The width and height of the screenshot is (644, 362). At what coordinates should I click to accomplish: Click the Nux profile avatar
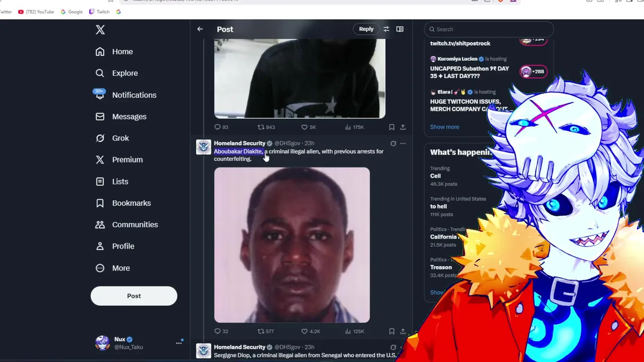[x=103, y=343]
